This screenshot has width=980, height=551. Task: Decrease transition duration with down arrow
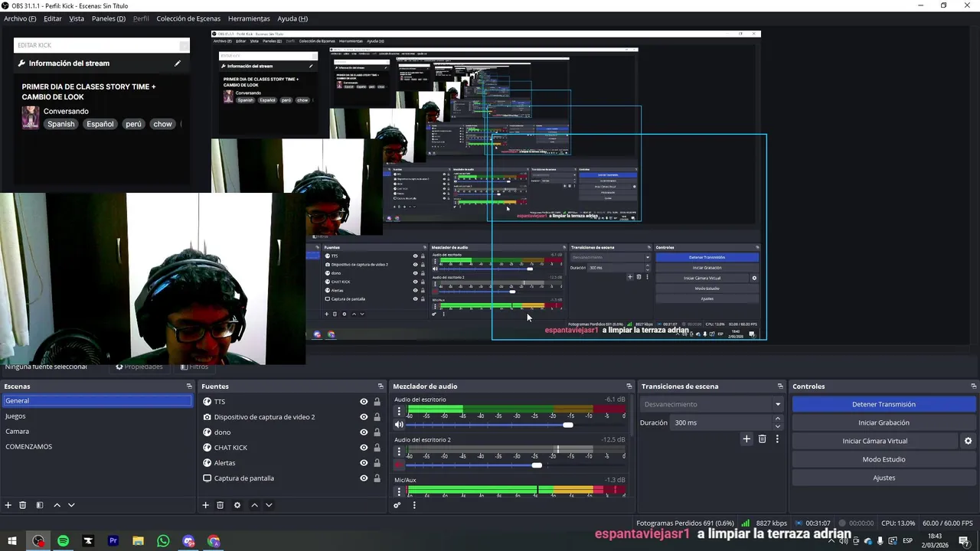click(x=778, y=426)
